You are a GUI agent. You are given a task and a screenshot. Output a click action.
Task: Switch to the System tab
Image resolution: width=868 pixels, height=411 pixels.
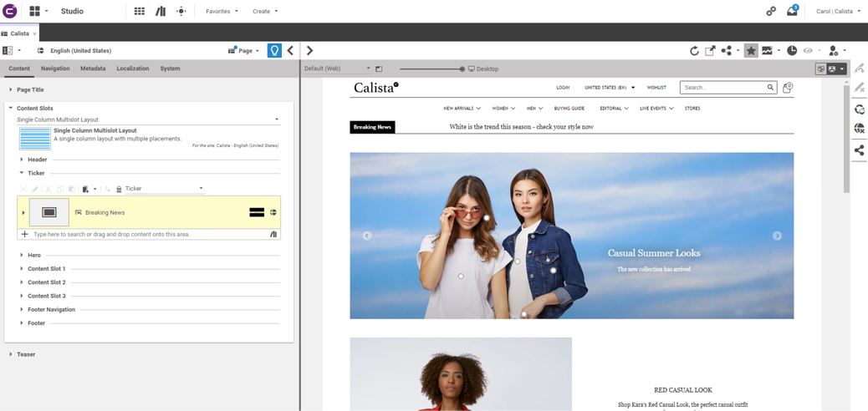170,68
